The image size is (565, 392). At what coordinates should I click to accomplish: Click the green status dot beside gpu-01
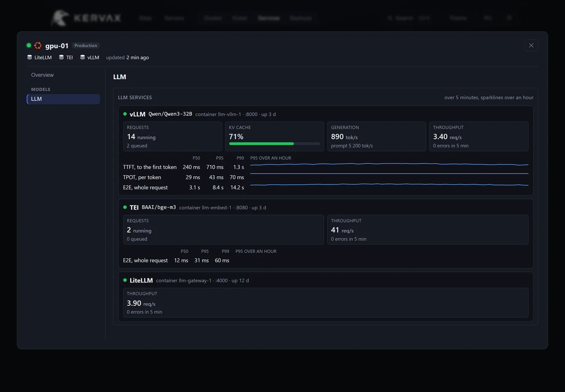pos(29,45)
